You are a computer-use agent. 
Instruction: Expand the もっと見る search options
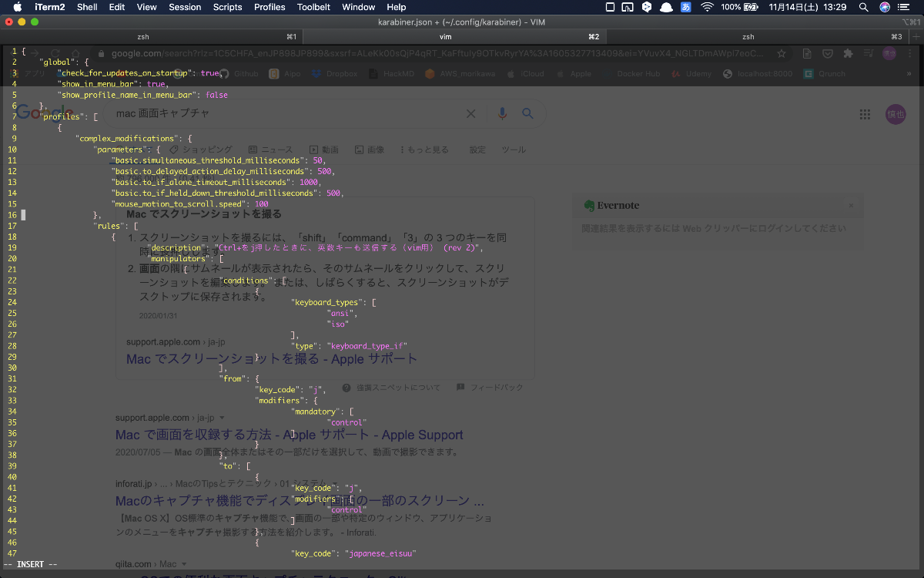pos(424,150)
